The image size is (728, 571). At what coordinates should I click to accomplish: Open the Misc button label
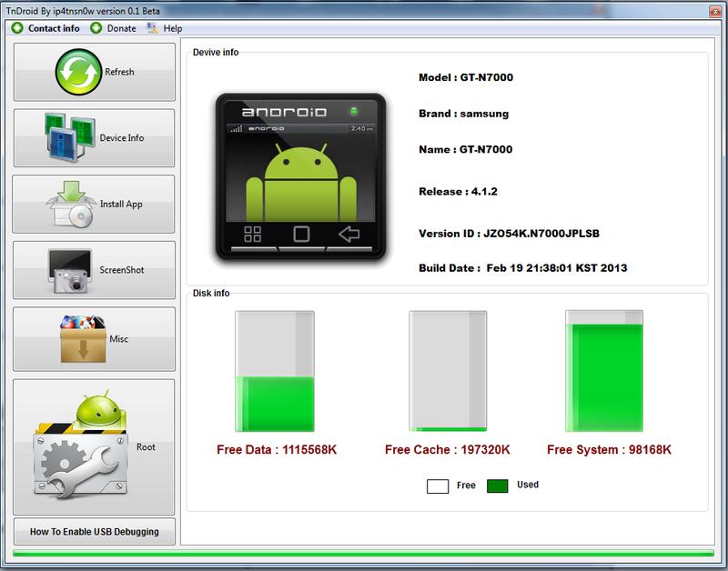point(119,339)
